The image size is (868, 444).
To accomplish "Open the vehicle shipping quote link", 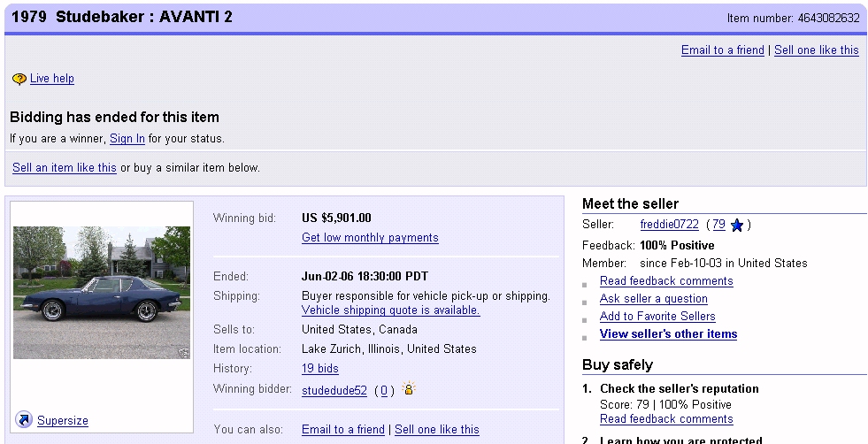I will point(390,310).
